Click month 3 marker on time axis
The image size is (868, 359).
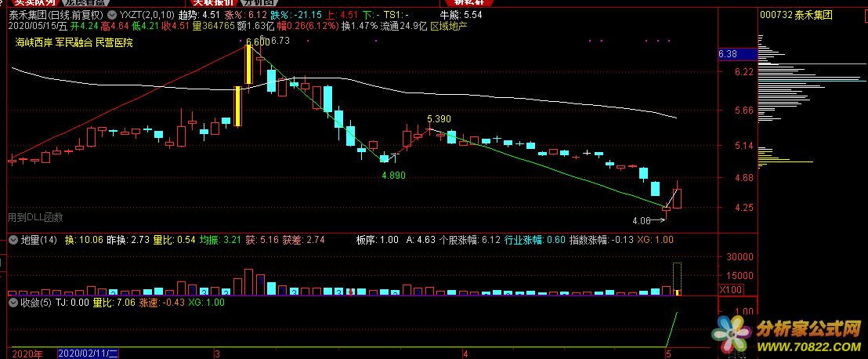pyautogui.click(x=216, y=353)
